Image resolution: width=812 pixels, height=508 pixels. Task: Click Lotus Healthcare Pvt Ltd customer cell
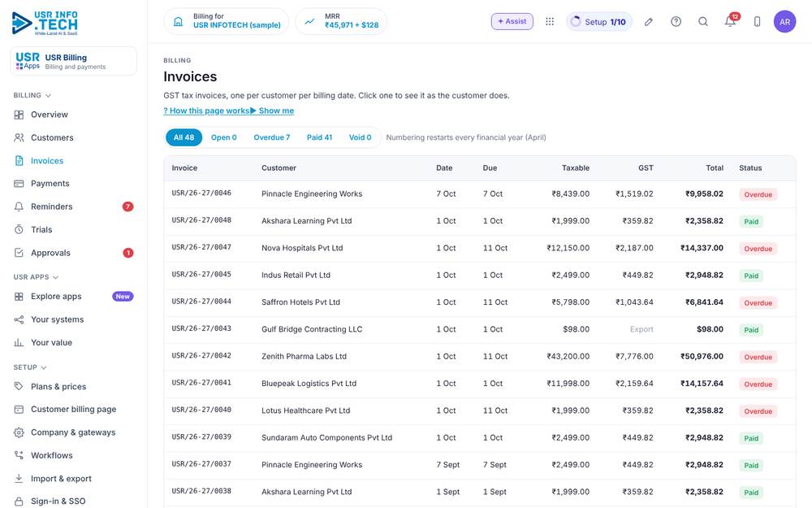(x=305, y=410)
